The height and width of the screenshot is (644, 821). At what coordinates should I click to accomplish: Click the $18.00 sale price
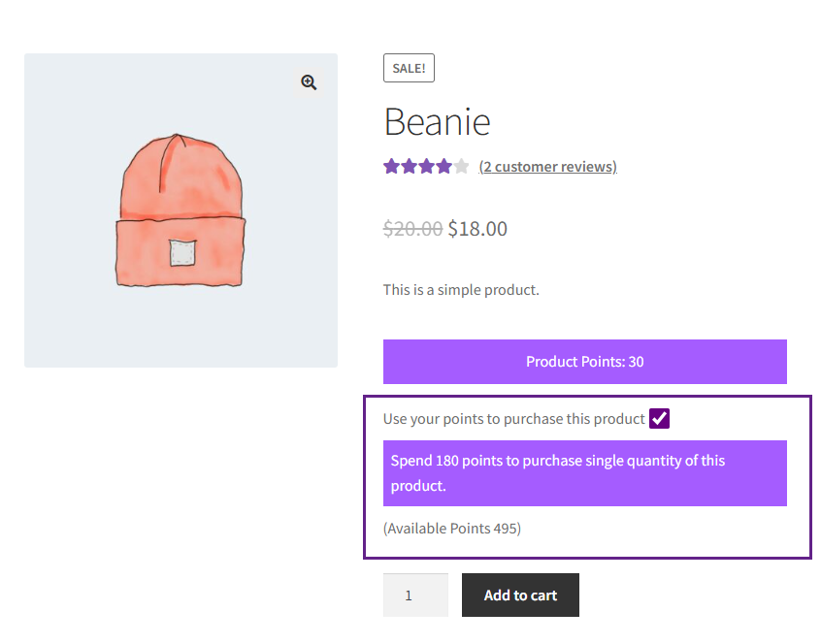point(477,229)
